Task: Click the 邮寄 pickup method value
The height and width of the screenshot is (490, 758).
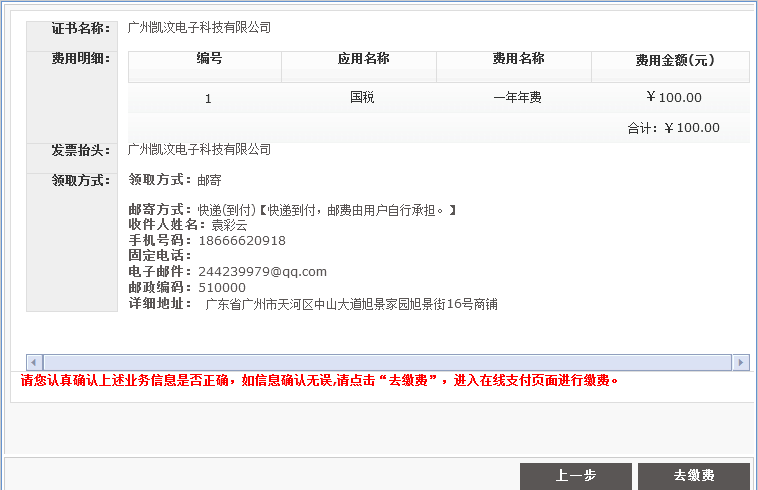Action: coord(209,180)
